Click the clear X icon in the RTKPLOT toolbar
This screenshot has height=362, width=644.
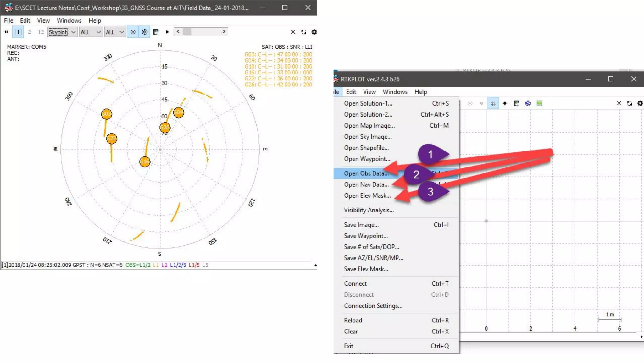pyautogui.click(x=619, y=103)
